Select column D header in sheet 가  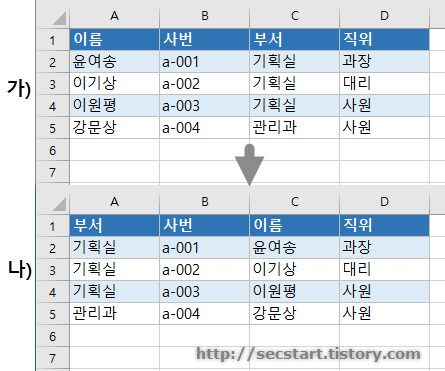(384, 16)
